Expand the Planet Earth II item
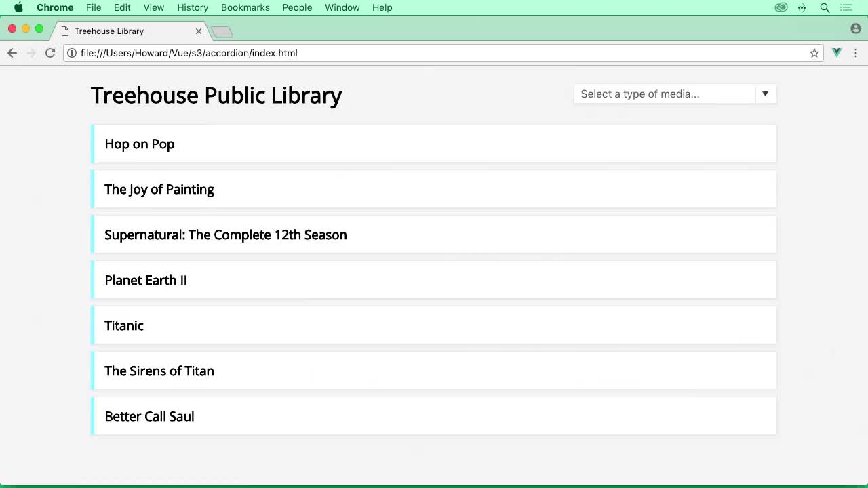Image resolution: width=868 pixels, height=488 pixels. tap(434, 280)
